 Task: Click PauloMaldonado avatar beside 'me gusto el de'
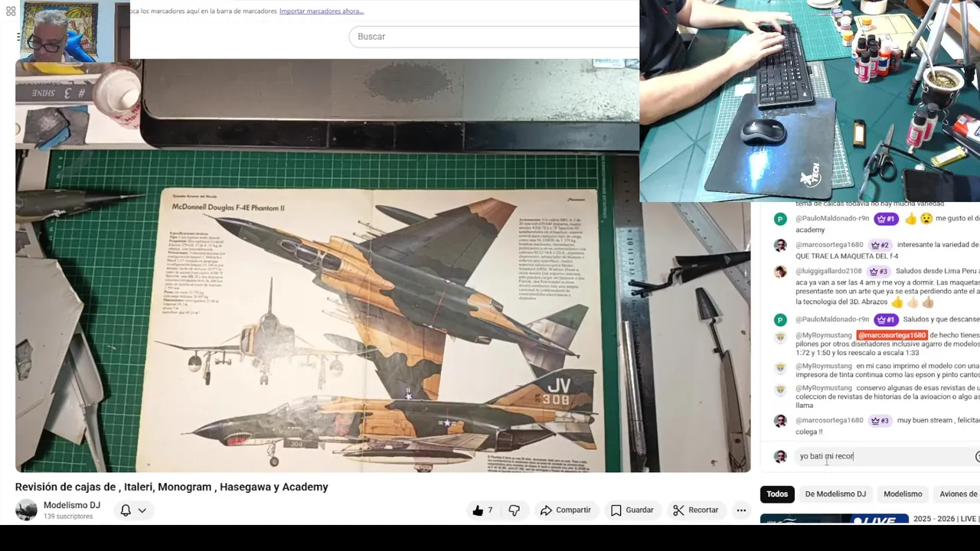coord(780,220)
